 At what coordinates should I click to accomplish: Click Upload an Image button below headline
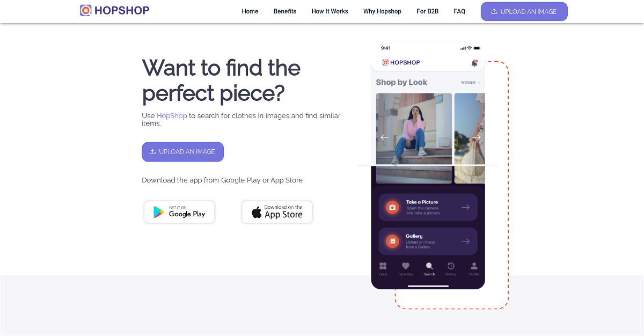182,152
